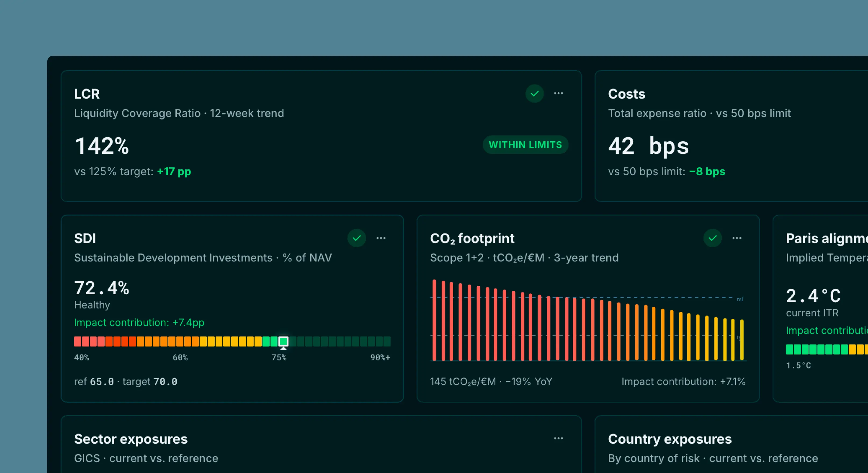Click the 1.5°C gauge label

pos(799,365)
